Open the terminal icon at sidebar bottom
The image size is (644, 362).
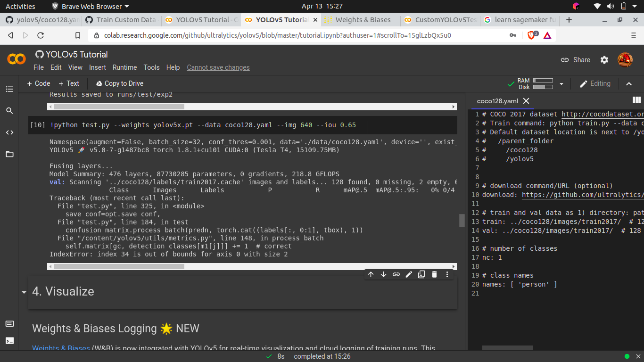click(9, 340)
